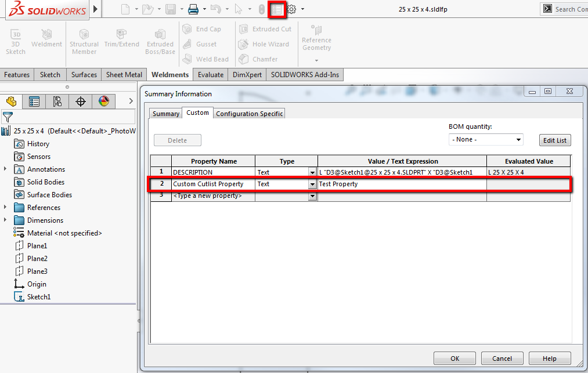588x373 pixels.
Task: Click the Hole Wizard tool
Action: (x=264, y=44)
